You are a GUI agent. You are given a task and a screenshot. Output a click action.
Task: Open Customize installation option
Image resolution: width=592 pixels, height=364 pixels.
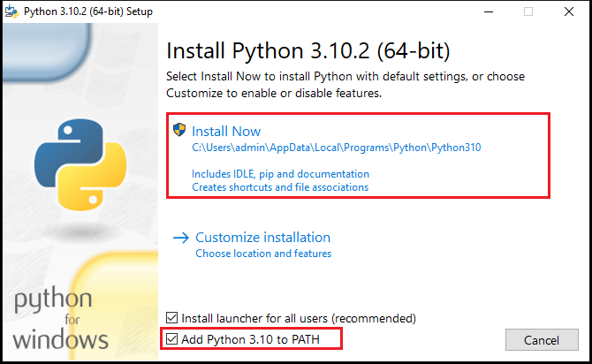[x=262, y=238]
